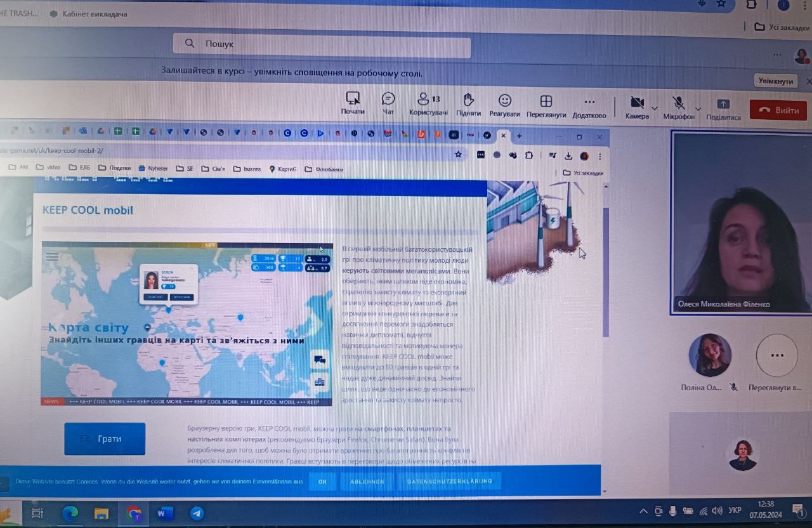Viewport: 812px width, 528px height.
Task: Dismiss the desktop notifications banner
Action: (808, 81)
